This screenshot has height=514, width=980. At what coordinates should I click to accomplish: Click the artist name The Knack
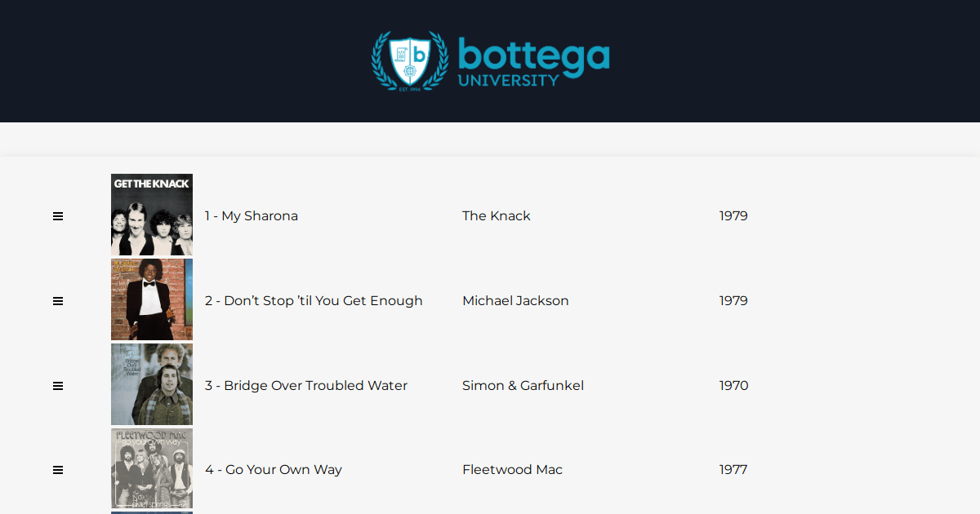497,216
